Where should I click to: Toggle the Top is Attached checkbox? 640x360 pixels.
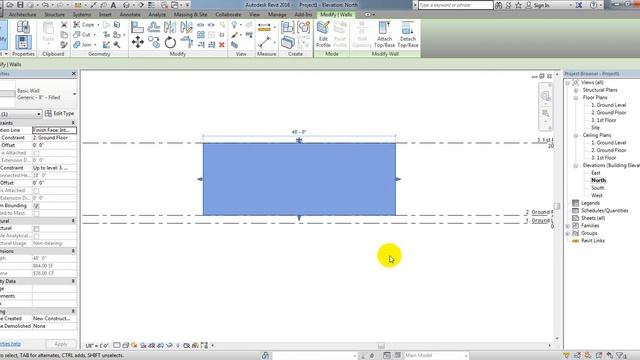coord(36,191)
